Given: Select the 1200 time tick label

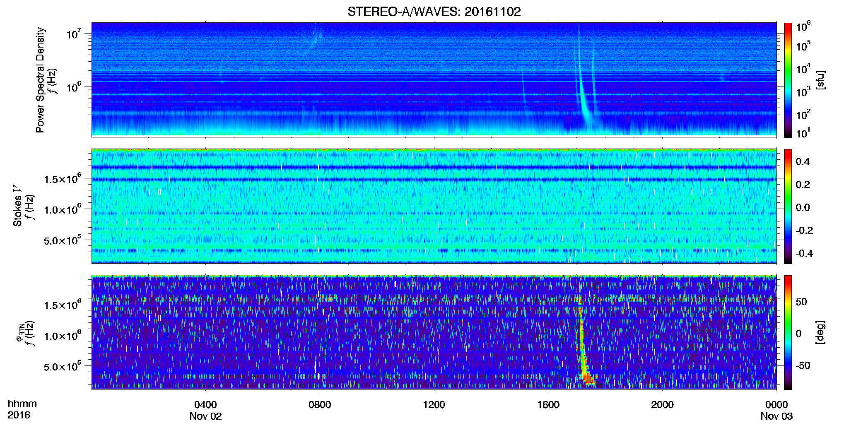Looking at the screenshot, I should click(434, 405).
